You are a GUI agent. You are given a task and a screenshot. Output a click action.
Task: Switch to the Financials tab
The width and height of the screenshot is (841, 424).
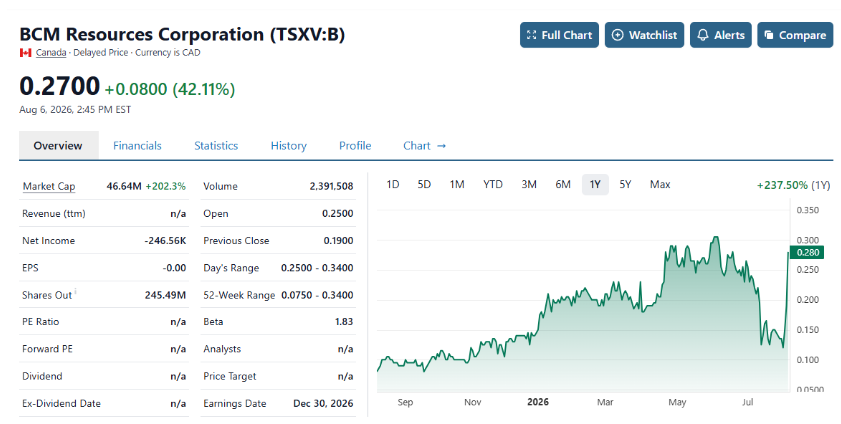(x=137, y=146)
